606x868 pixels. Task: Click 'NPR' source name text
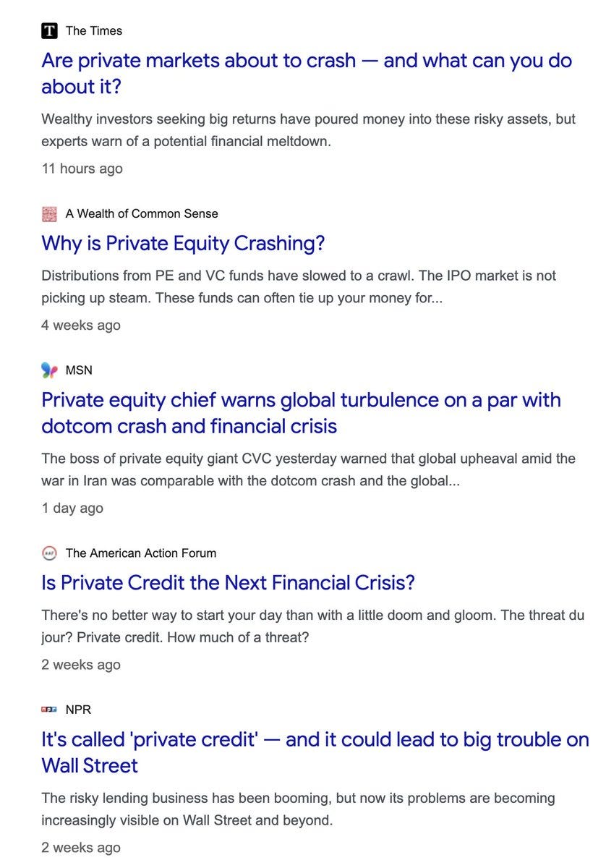pyautogui.click(x=78, y=710)
